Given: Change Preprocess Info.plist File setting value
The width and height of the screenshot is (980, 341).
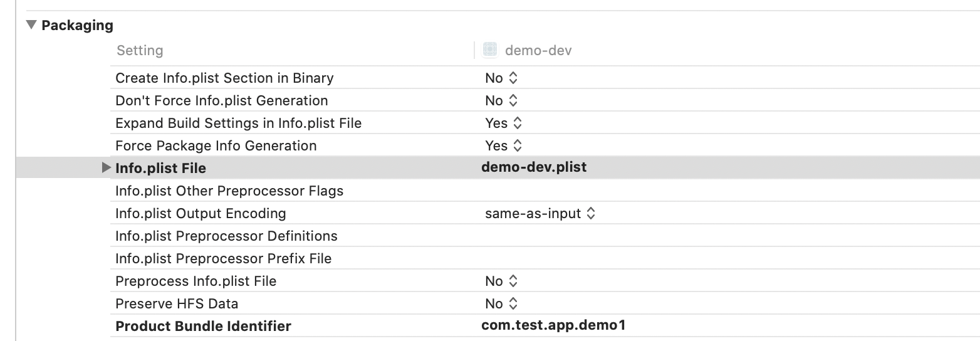Looking at the screenshot, I should 502,281.
